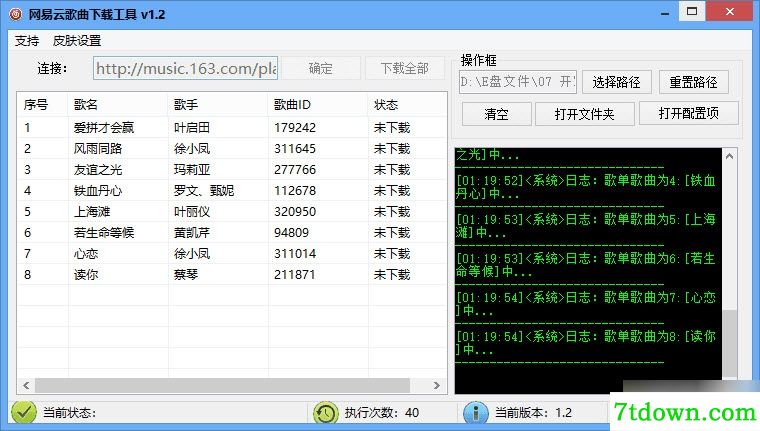The width and height of the screenshot is (760, 431).
Task: Click song ID 179242
Action: pos(295,128)
